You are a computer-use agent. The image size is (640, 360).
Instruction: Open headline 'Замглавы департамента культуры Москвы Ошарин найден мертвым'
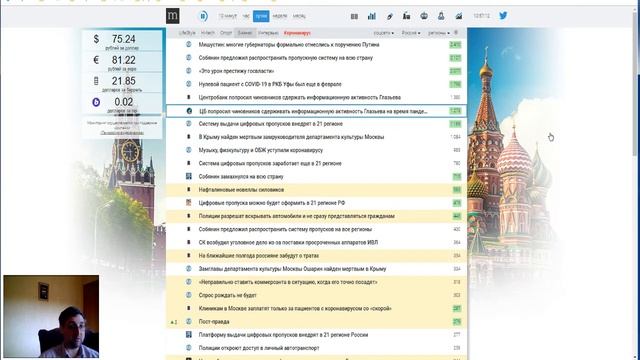[292, 269]
